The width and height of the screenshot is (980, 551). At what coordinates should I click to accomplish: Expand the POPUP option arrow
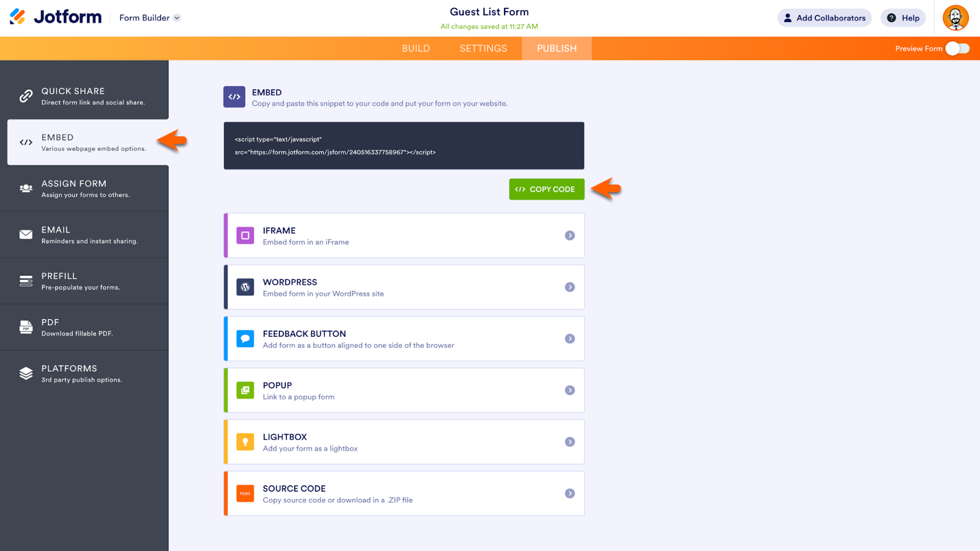click(x=570, y=390)
